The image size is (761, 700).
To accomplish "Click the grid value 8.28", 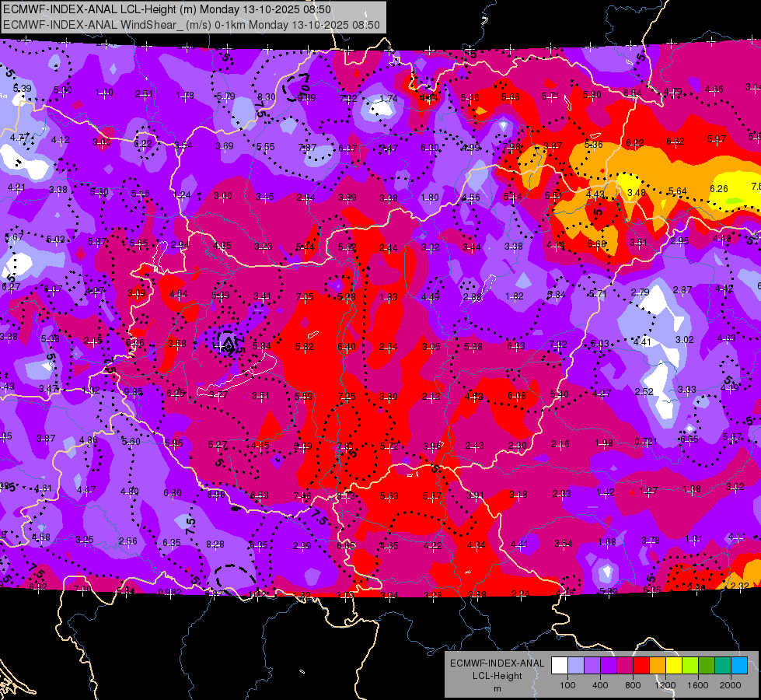I will tap(215, 544).
